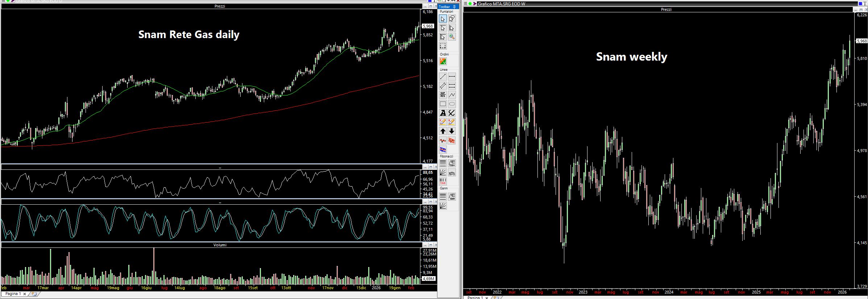
Task: Click the 'Snam weekly' chart label
Action: [631, 57]
